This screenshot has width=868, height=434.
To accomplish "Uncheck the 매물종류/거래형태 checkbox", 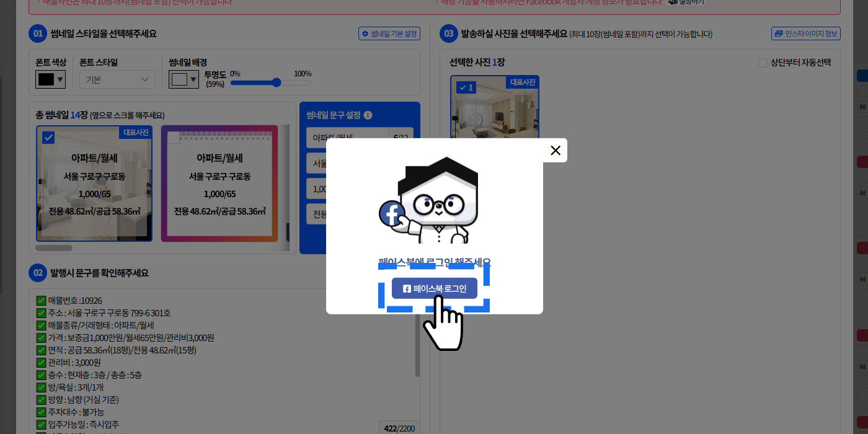I will pos(42,325).
